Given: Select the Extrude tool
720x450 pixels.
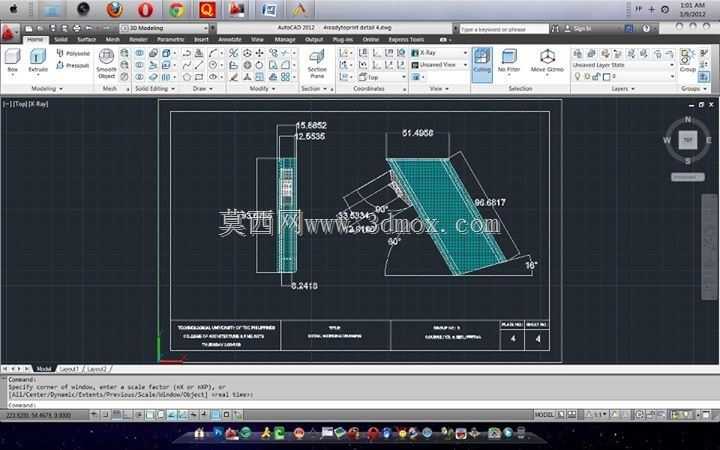Looking at the screenshot, I should tap(38, 61).
